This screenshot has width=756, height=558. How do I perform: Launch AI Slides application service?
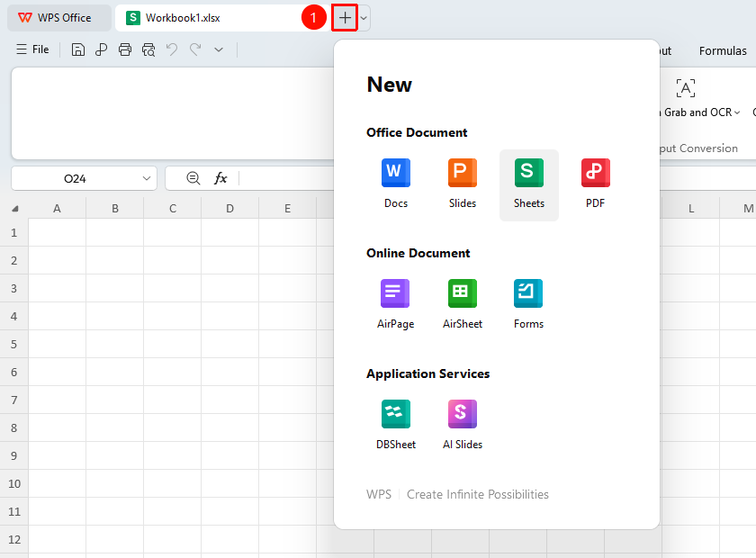pyautogui.click(x=463, y=426)
